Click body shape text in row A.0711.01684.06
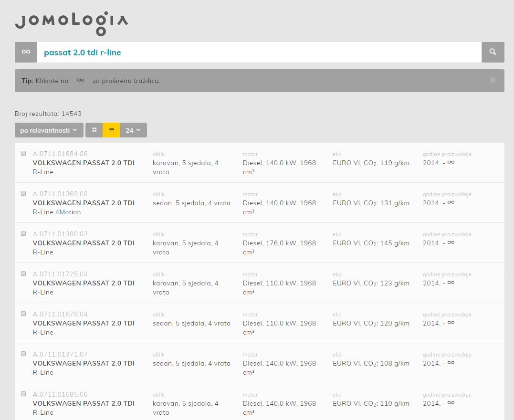The height and width of the screenshot is (420, 514). click(x=186, y=168)
